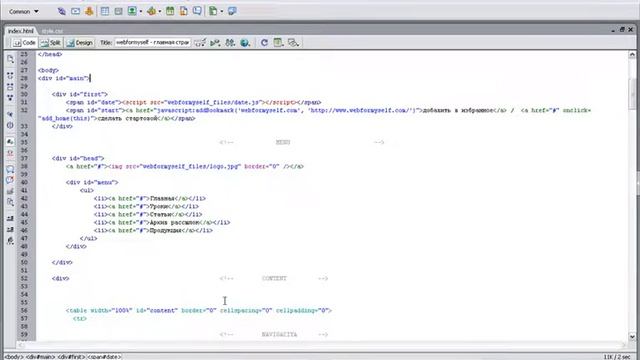
Task: Switch to the index.html document tab
Action: [x=21, y=31]
